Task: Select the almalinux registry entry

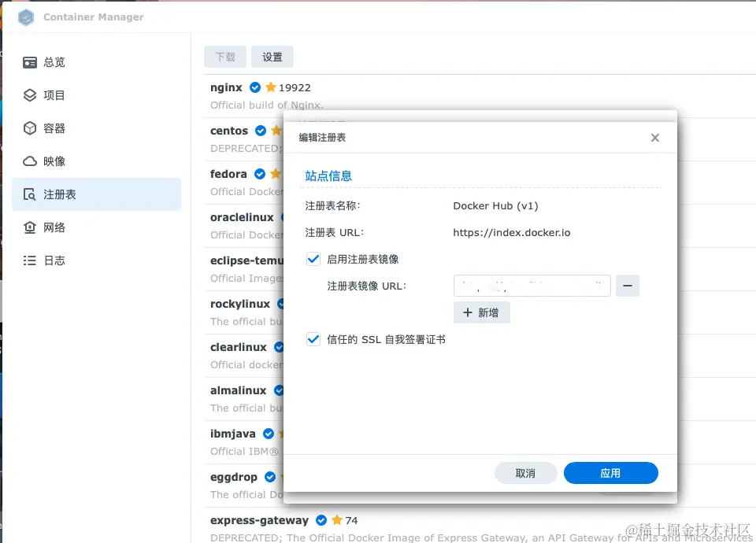Action: [243, 399]
